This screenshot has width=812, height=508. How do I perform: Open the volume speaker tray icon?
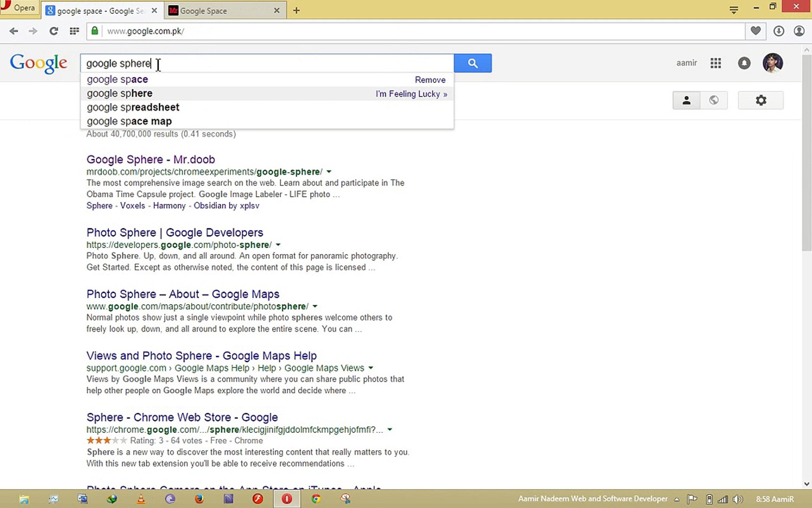pos(738,499)
